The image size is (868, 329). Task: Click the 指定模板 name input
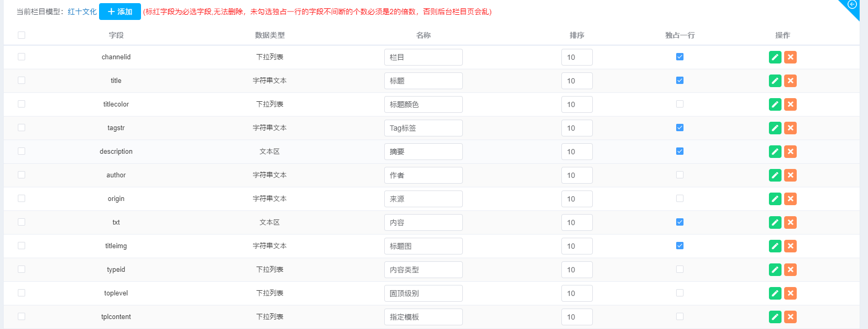coord(424,317)
